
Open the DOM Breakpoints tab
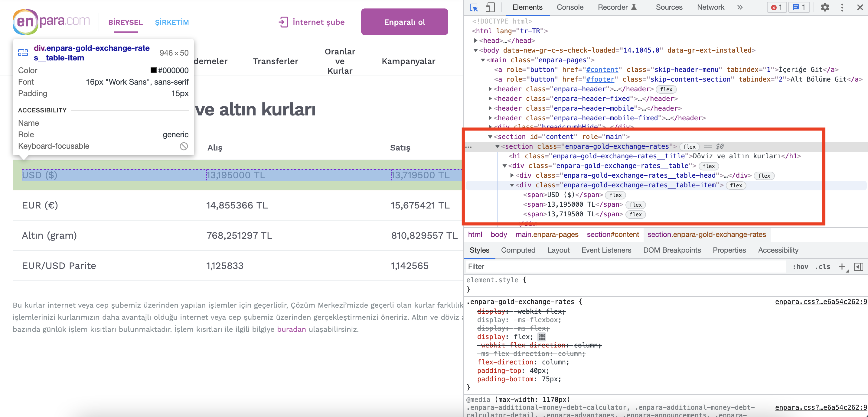pyautogui.click(x=672, y=251)
